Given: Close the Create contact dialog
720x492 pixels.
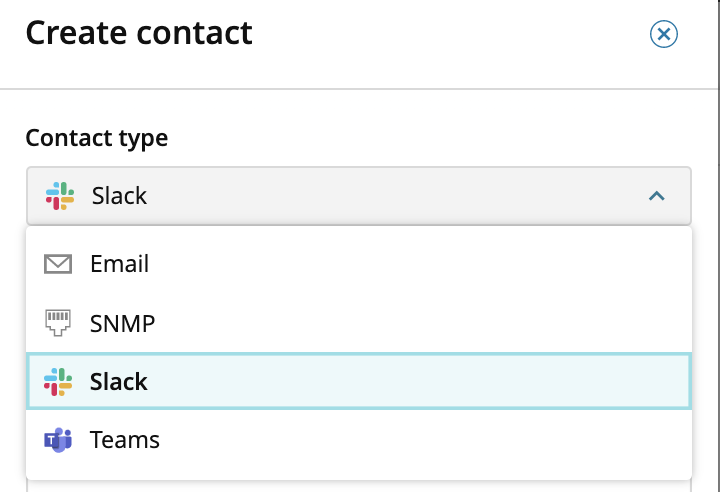Looking at the screenshot, I should coord(664,34).
